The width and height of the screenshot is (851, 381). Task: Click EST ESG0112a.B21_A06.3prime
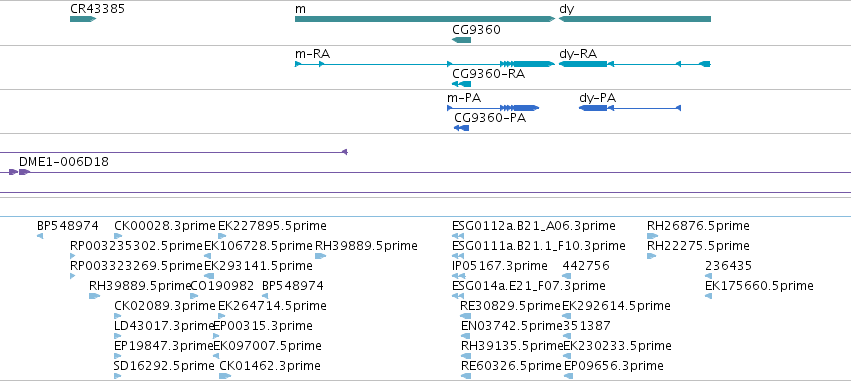534,226
